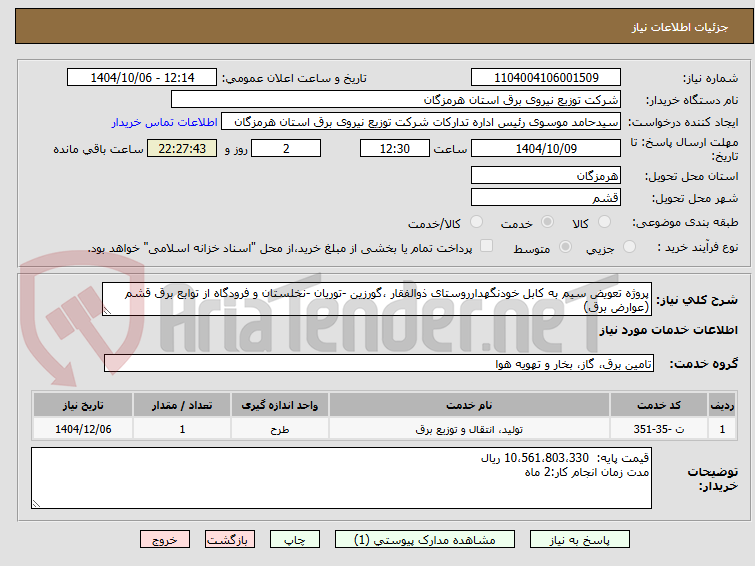The width and height of the screenshot is (755, 566).
Task: Click the countdown field 22:27:43
Action: coord(182,148)
